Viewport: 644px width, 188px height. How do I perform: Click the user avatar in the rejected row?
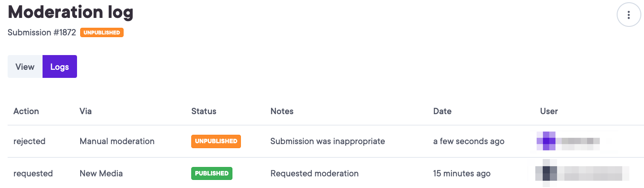546,141
